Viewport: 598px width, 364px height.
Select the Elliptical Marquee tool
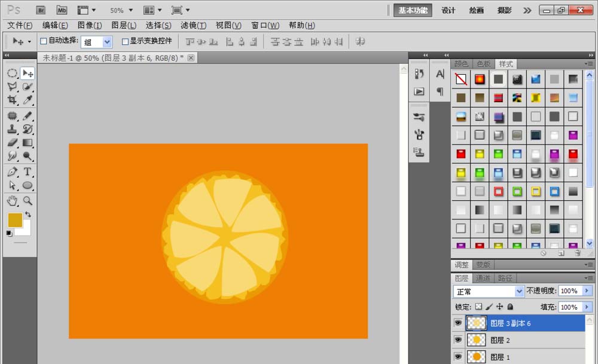(12, 73)
